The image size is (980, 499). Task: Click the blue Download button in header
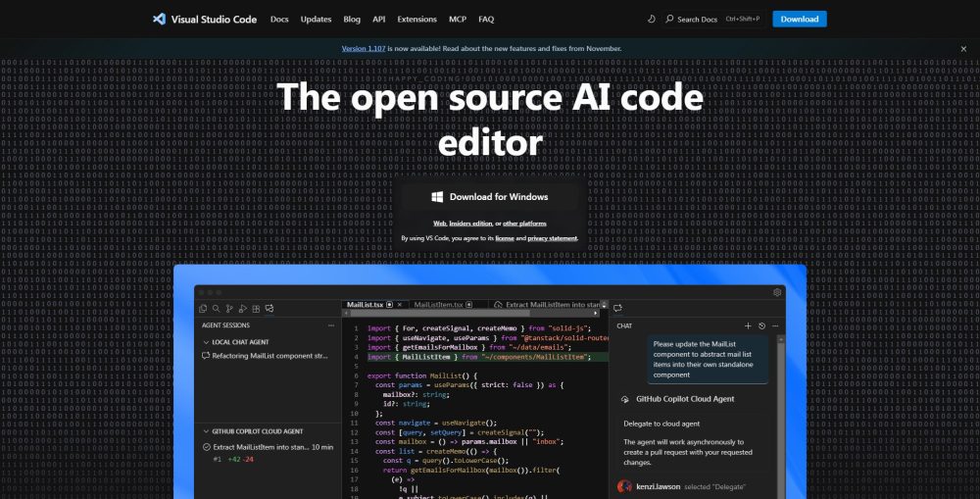click(799, 19)
